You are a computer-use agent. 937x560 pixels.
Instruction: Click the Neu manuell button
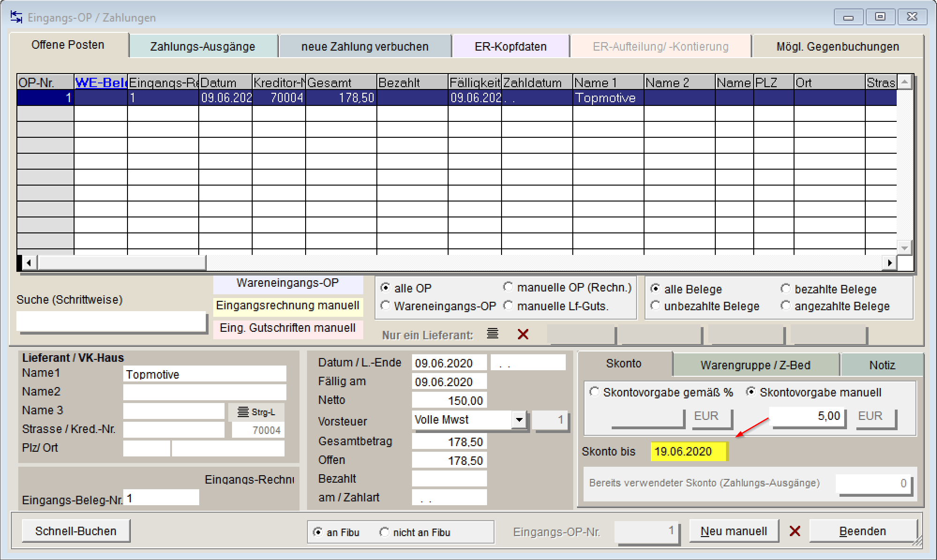734,531
